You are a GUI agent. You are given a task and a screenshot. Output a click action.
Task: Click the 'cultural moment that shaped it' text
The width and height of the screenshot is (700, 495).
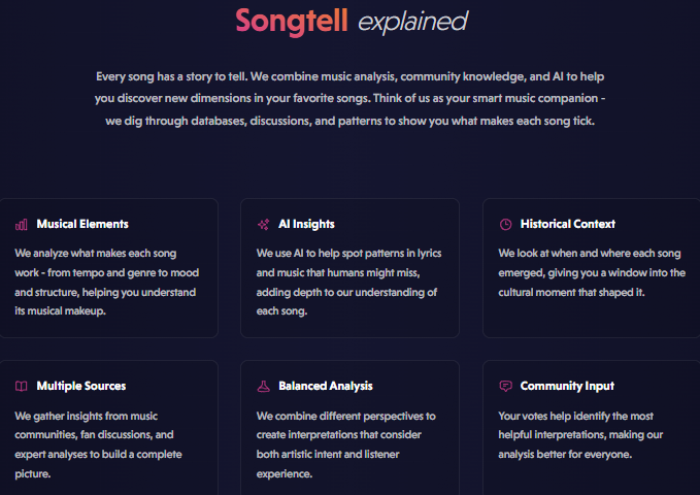(571, 292)
